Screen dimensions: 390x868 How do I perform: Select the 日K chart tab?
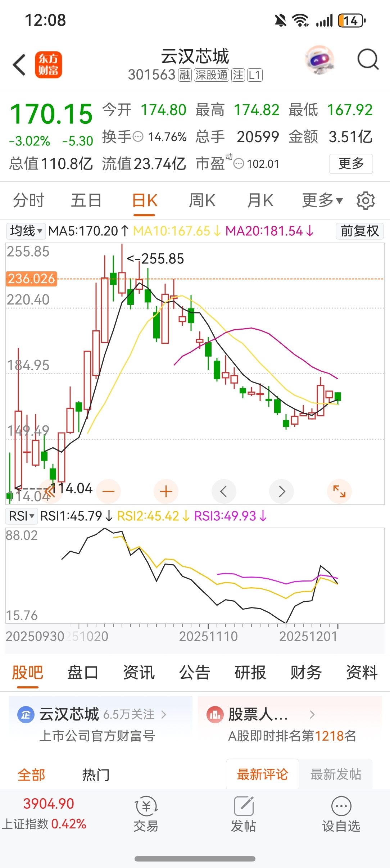[145, 200]
